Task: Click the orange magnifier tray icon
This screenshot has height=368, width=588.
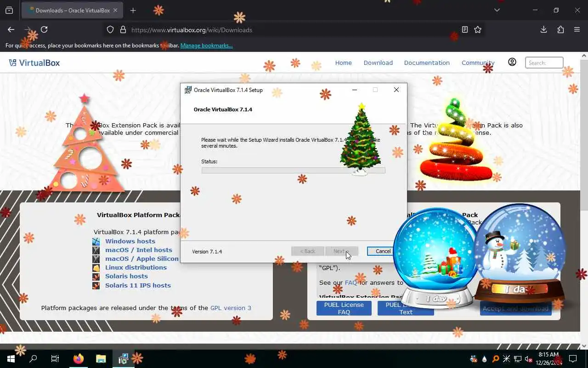Action: tap(496, 359)
